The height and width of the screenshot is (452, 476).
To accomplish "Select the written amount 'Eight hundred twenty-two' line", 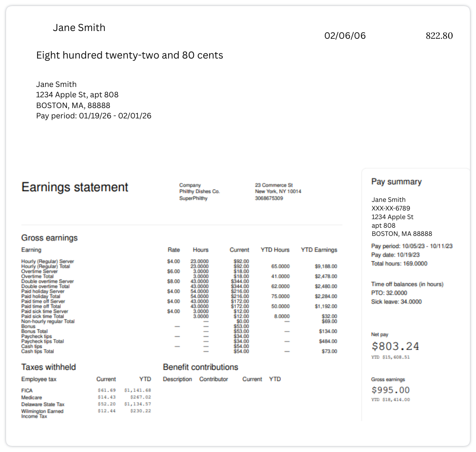I will (129, 55).
